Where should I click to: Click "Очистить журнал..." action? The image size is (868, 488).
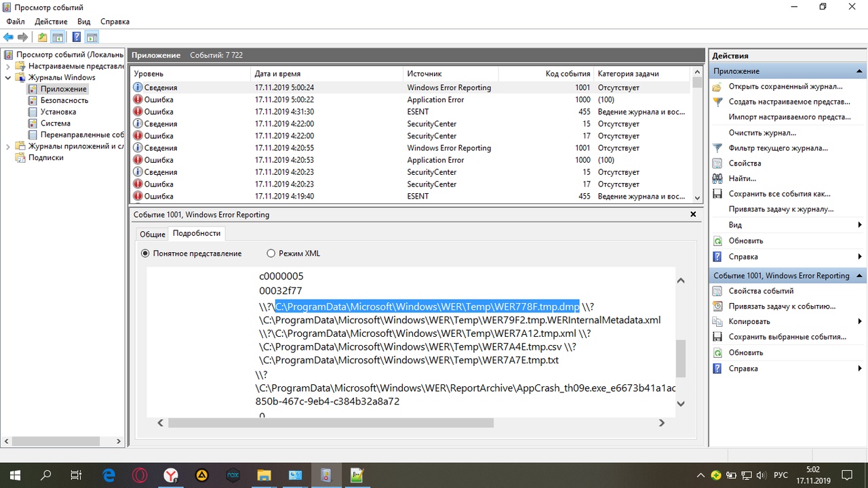tap(762, 133)
